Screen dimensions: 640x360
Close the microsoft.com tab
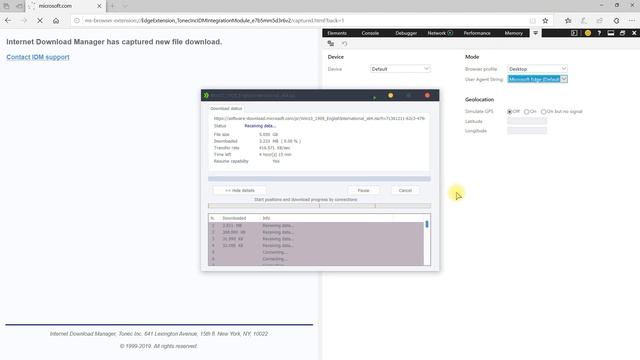[x=99, y=6]
